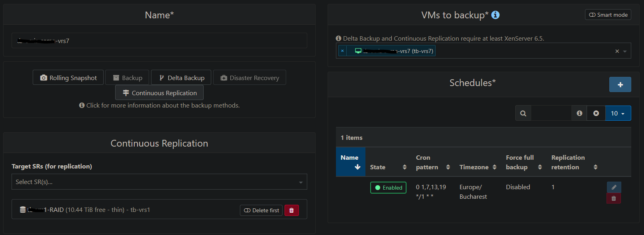Open the Select SR(s) dropdown
The image size is (644, 235).
pyautogui.click(x=159, y=182)
